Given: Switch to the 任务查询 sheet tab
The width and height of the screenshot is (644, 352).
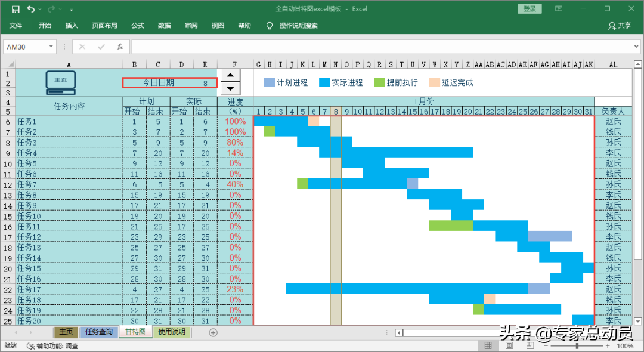Looking at the screenshot, I should [99, 332].
